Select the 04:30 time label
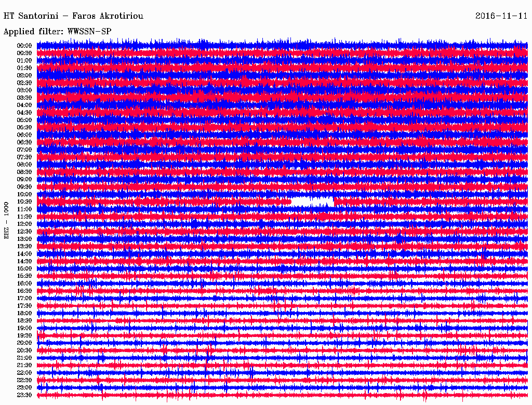This screenshot has width=532, height=405. (x=24, y=113)
